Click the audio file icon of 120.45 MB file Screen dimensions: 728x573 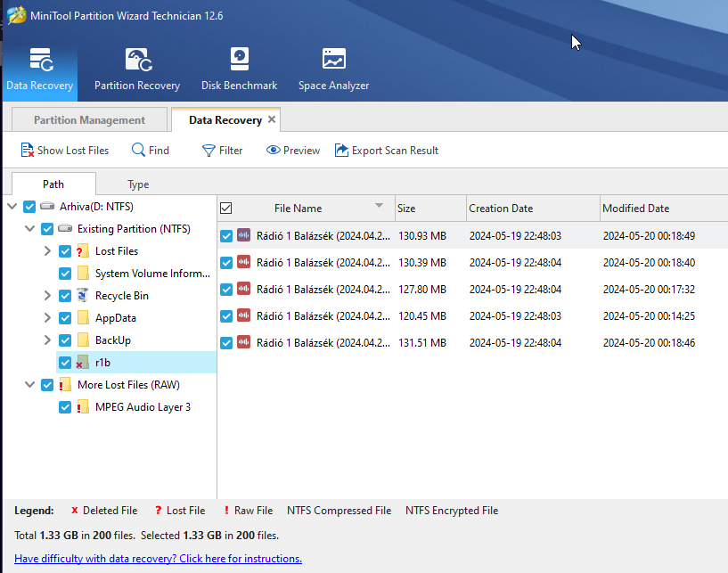coord(244,315)
